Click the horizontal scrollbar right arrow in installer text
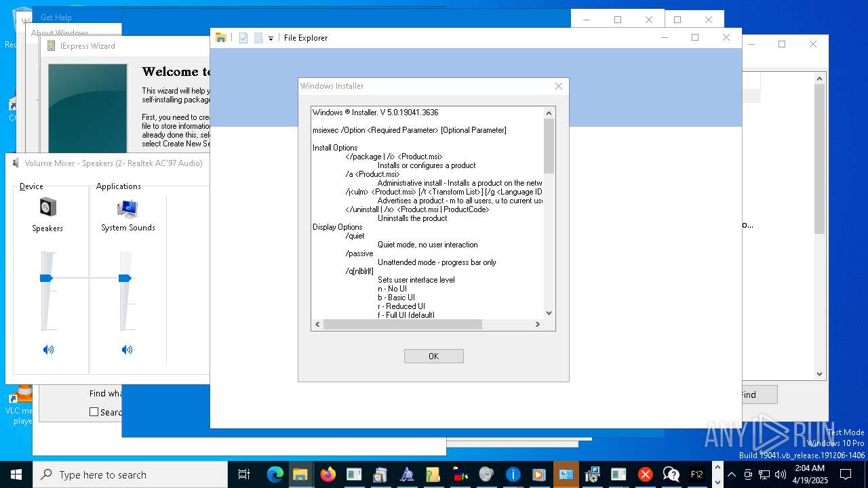Image resolution: width=868 pixels, height=488 pixels. click(537, 325)
